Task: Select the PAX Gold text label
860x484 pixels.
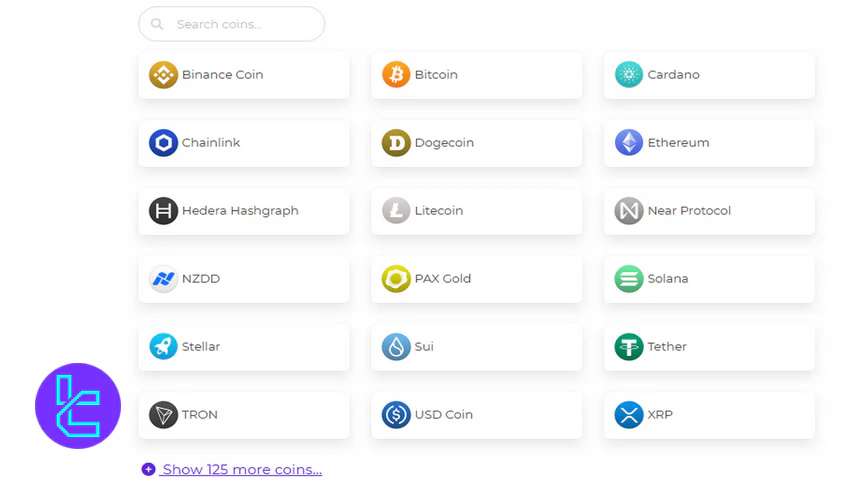Action: point(443,279)
